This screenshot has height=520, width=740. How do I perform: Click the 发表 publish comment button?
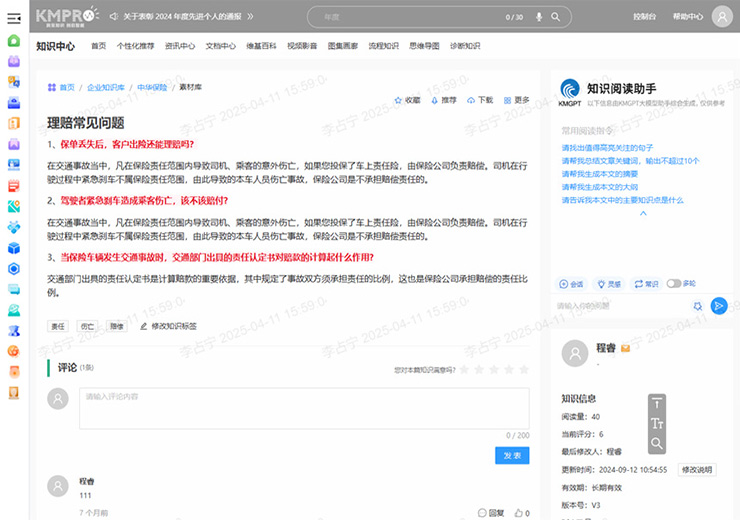pos(512,455)
